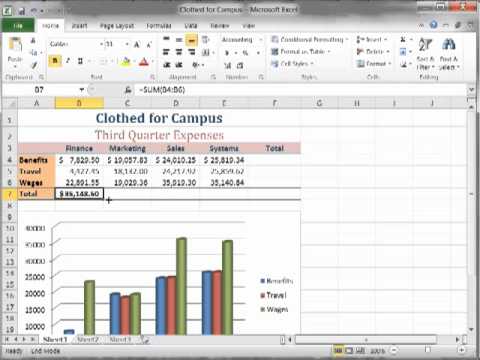Click the Excel Help question mark icon
The height and width of the screenshot is (360, 480).
[x=433, y=25]
